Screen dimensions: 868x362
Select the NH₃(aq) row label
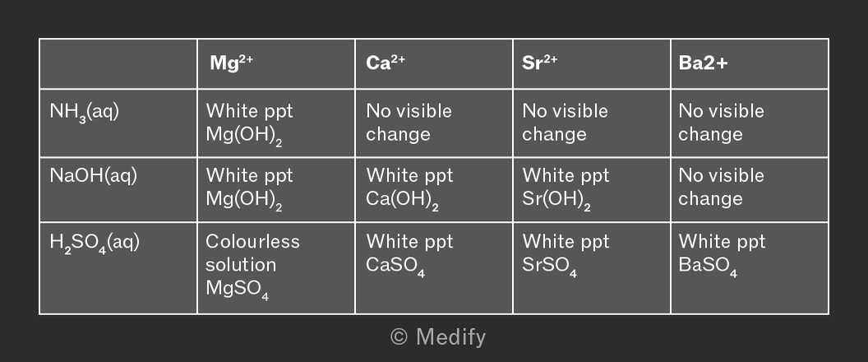coord(118,123)
